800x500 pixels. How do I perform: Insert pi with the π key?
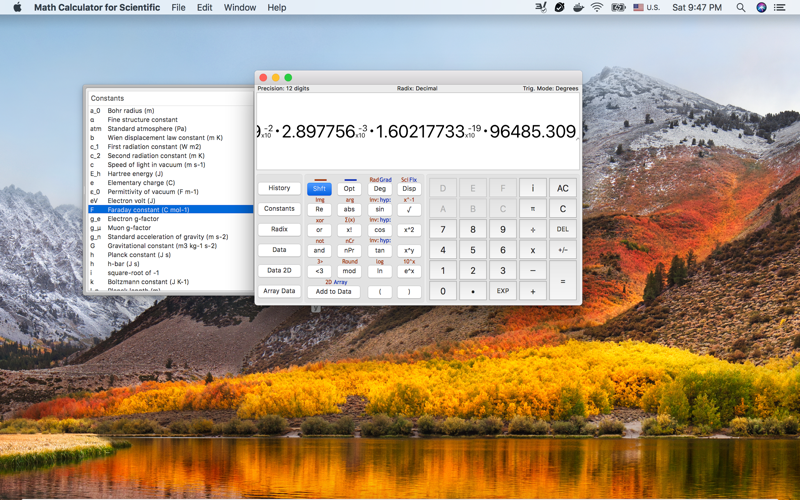533,209
